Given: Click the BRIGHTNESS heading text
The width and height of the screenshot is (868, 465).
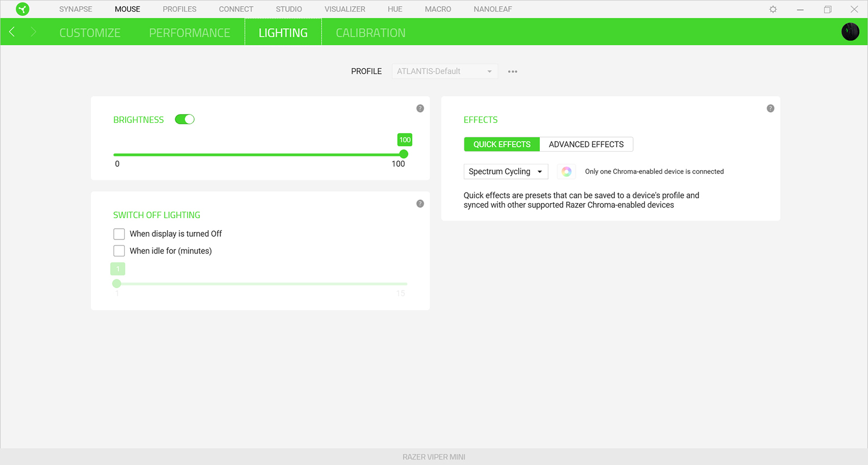Looking at the screenshot, I should pyautogui.click(x=138, y=120).
